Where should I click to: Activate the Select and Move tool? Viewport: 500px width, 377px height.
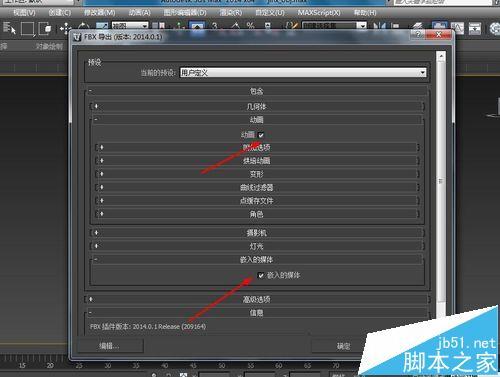66,28
